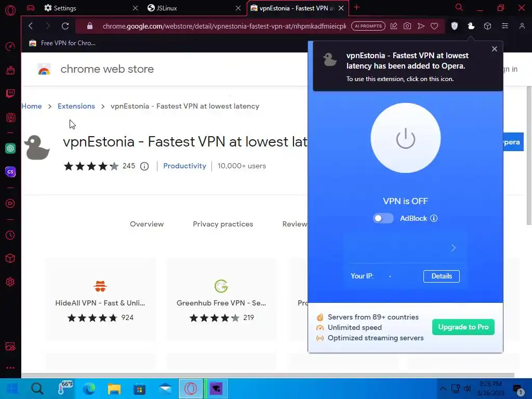Image resolution: width=532 pixels, height=399 pixels.
Task: Open GX Cleaner sidebar icon
Action: click(x=10, y=70)
